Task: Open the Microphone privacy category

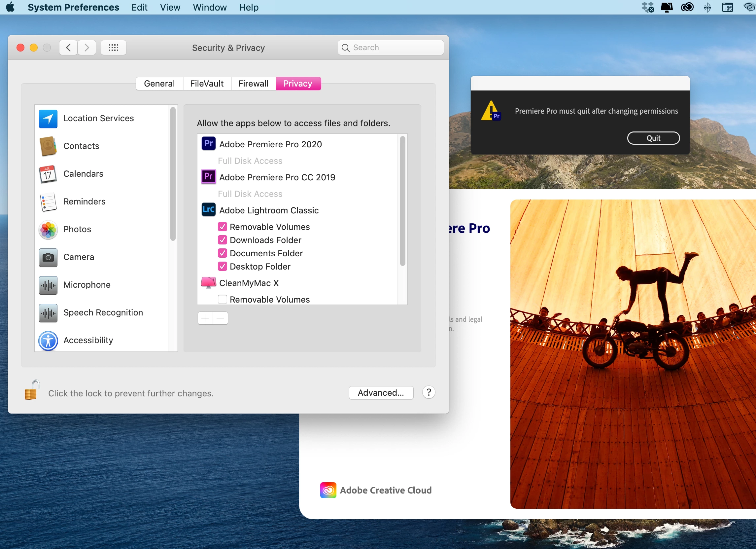Action: click(87, 285)
